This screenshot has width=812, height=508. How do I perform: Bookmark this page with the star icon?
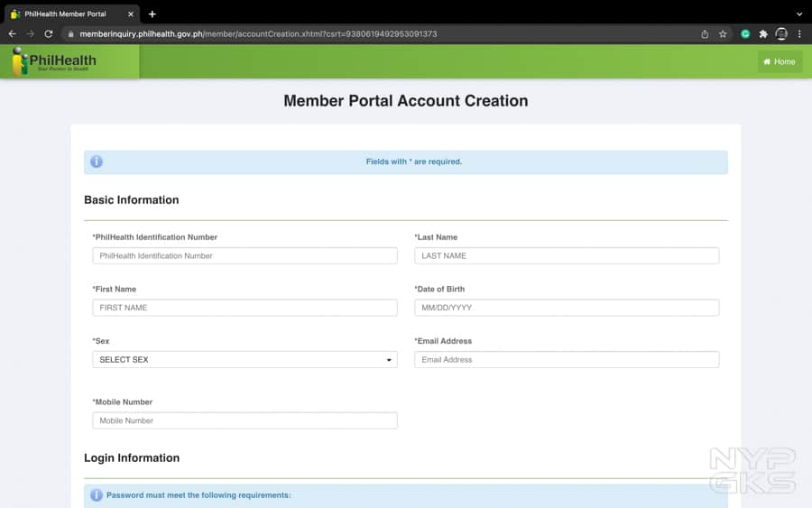coord(723,34)
